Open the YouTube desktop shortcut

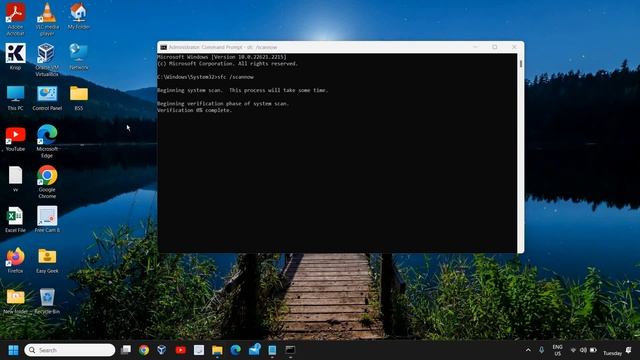(x=15, y=139)
